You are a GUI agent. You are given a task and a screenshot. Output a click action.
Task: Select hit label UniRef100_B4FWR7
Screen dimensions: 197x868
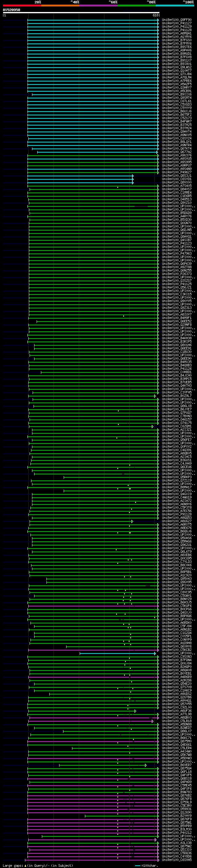[x=177, y=121]
